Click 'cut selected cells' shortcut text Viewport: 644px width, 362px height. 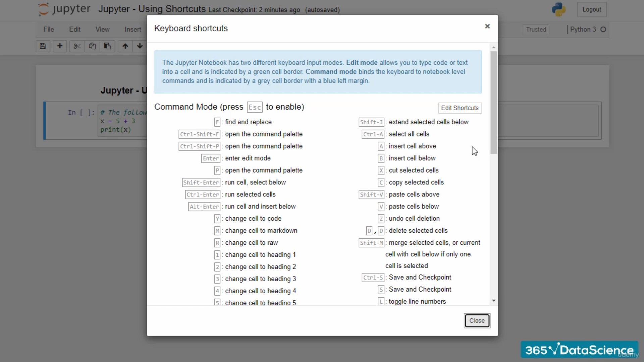tap(414, 170)
